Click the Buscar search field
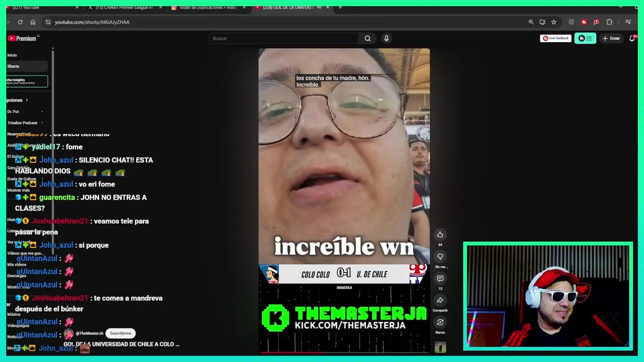This screenshot has width=644, height=362. (x=283, y=38)
